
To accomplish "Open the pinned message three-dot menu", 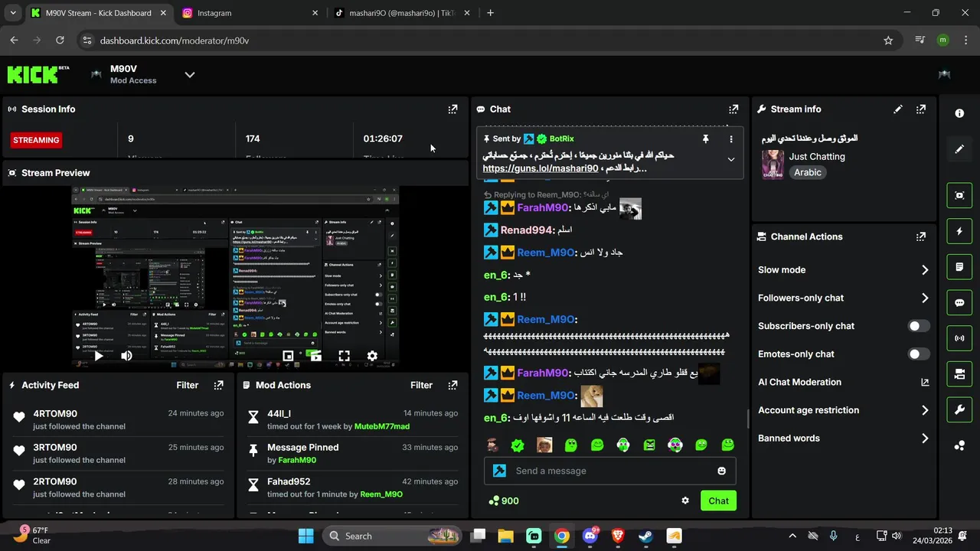I will [x=731, y=139].
